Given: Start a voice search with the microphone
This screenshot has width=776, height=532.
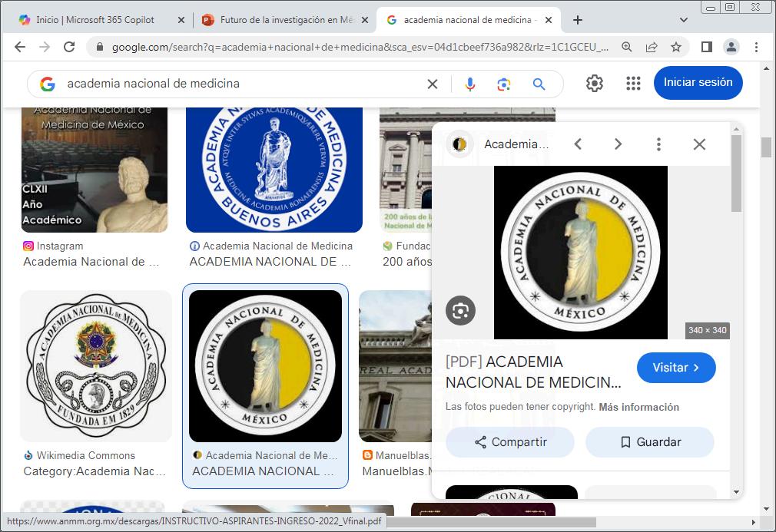Looking at the screenshot, I should click(x=470, y=84).
